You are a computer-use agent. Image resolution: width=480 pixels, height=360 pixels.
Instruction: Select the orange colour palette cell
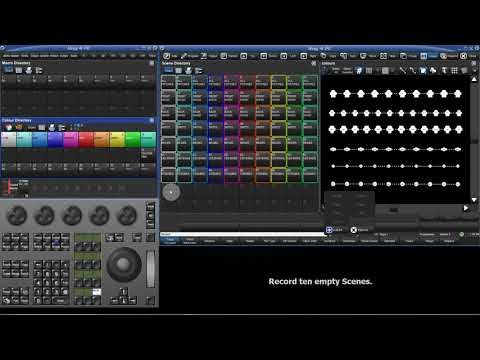click(x=102, y=139)
